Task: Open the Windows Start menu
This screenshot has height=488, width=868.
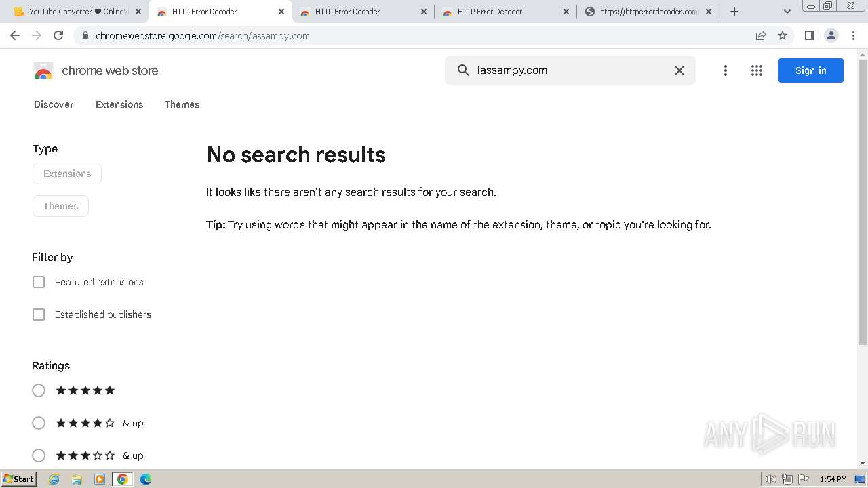Action: [18, 479]
